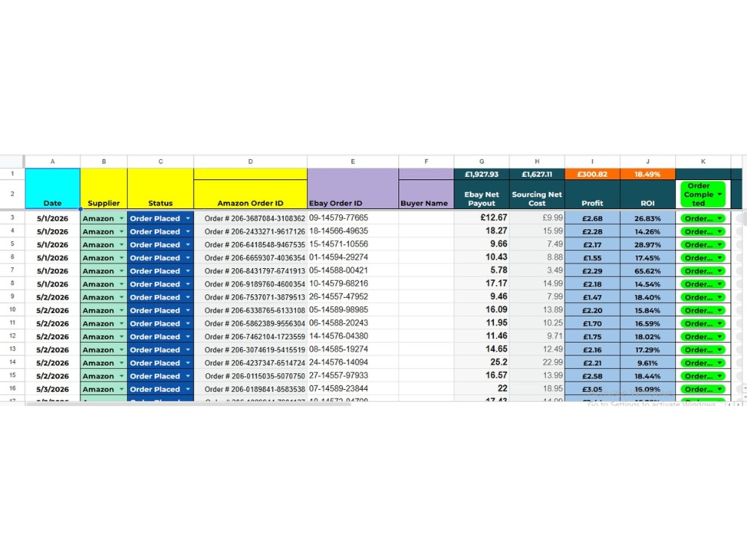
Task: Click Ebay order ID 27-14557-97933
Action: (x=353, y=376)
